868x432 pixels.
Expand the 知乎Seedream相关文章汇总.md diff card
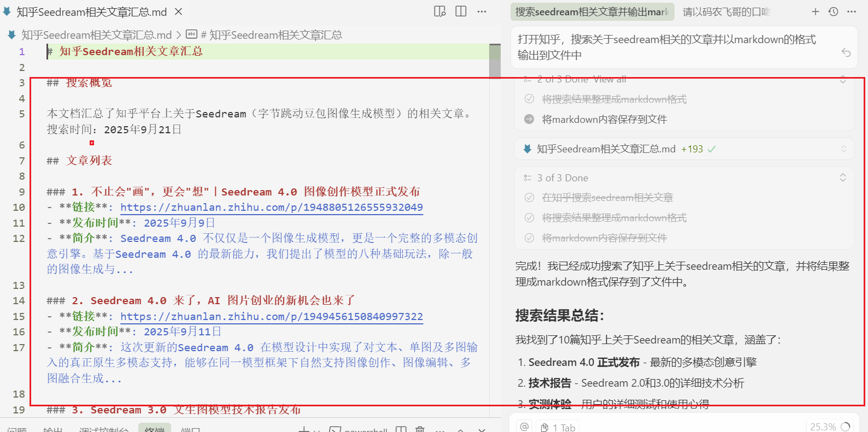(843, 149)
